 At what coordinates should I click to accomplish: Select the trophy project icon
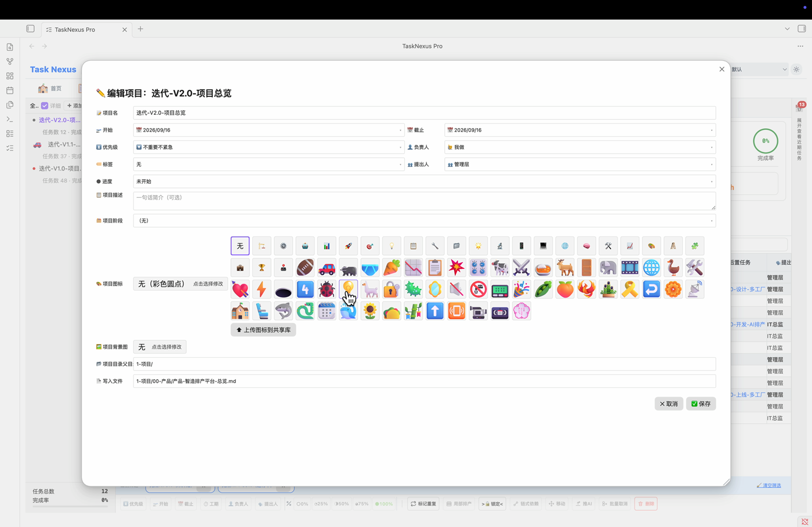pos(262,268)
